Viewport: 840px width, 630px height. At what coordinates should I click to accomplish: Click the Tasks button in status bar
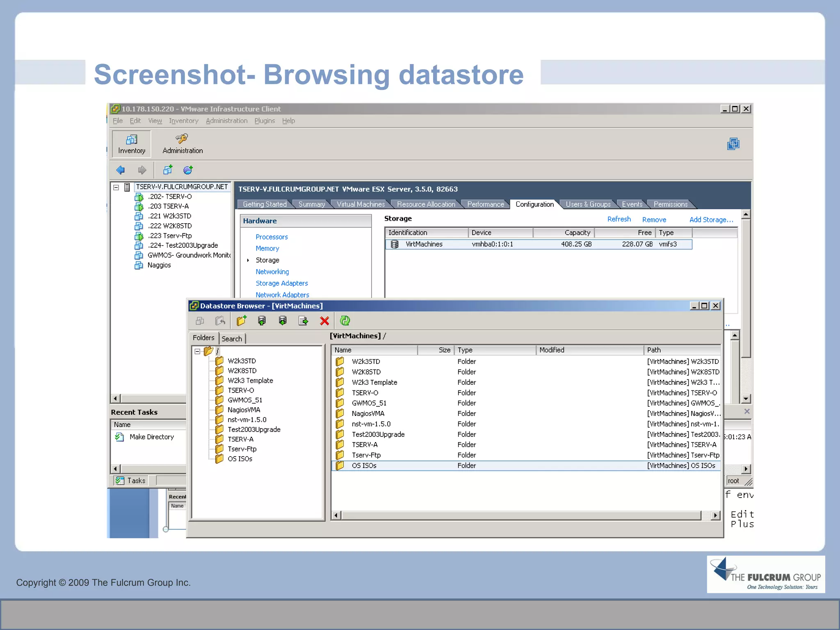131,481
